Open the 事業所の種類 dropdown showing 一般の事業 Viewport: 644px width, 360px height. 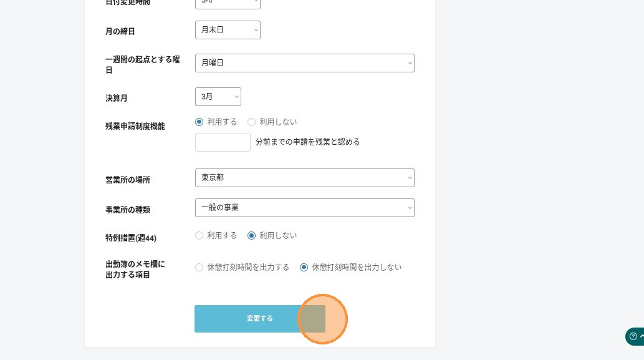point(305,208)
